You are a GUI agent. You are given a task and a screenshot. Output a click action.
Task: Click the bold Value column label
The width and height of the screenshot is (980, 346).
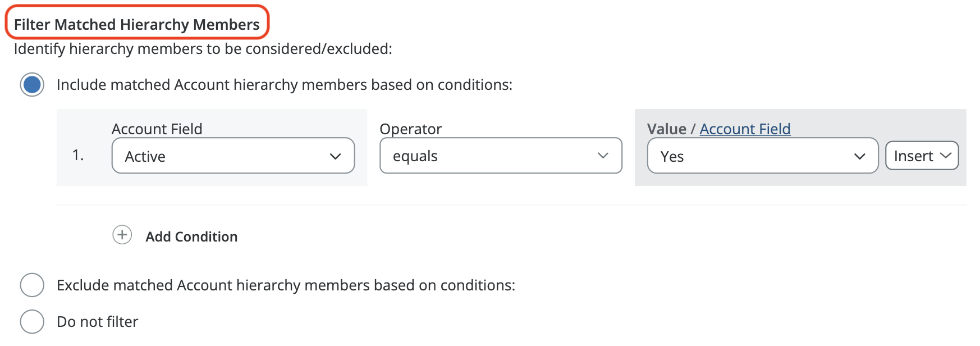[x=666, y=129]
